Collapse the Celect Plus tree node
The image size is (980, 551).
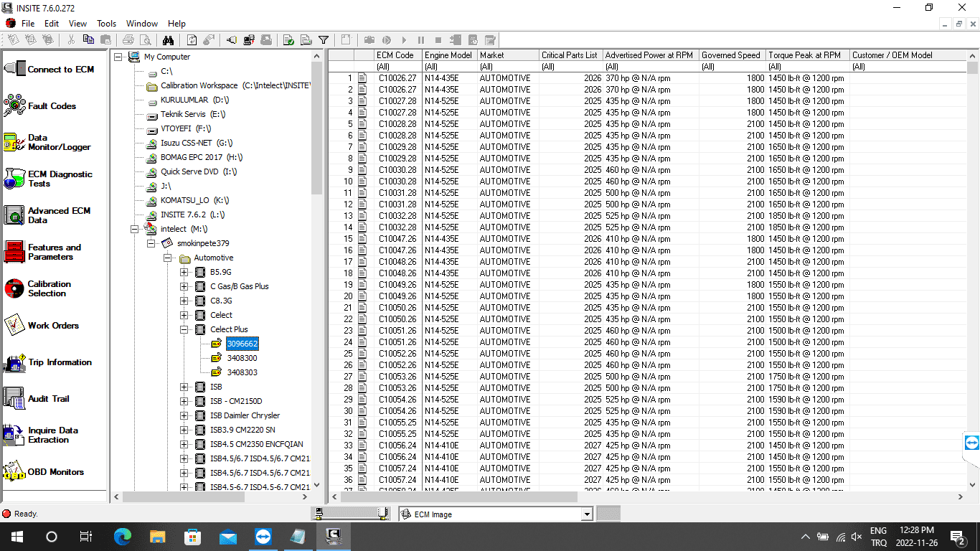pyautogui.click(x=184, y=329)
